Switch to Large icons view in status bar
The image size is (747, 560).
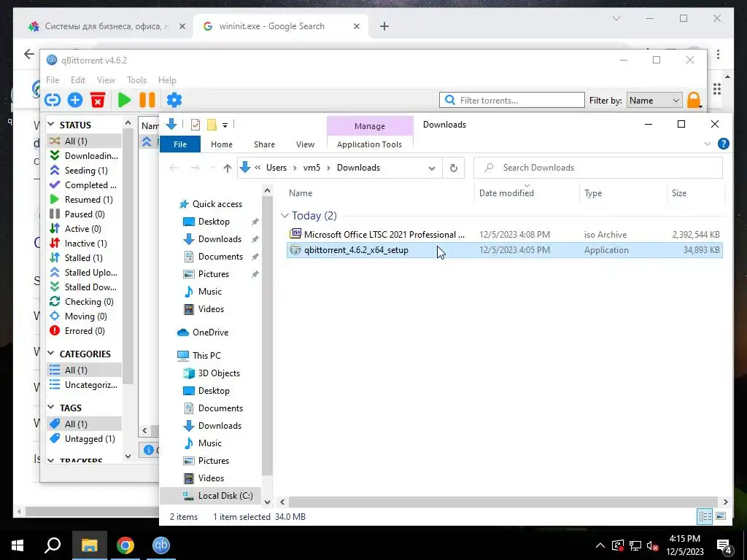click(x=720, y=516)
